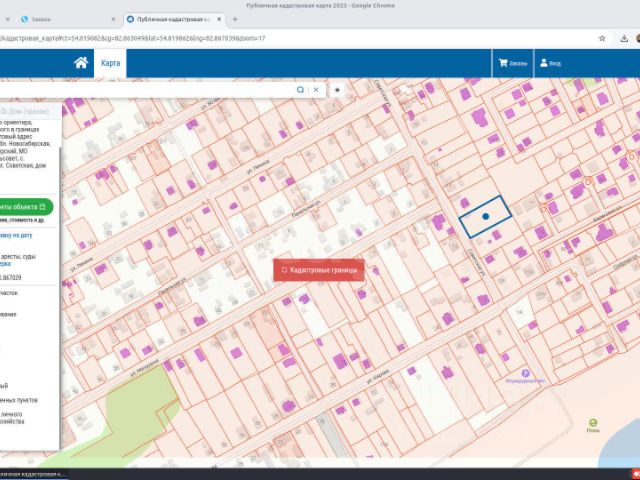Click the blue dot on the selected parcel

(486, 216)
